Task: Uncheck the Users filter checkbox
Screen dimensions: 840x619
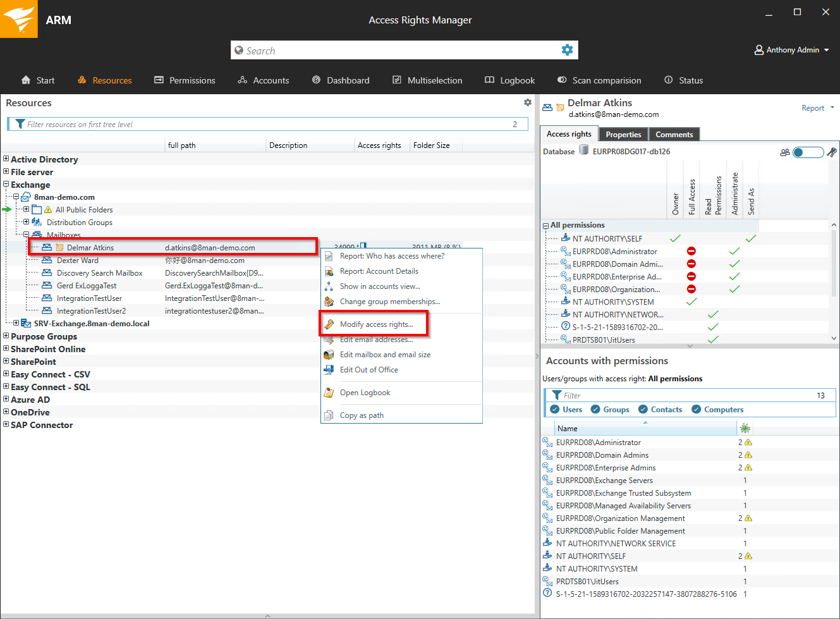Action: point(555,410)
